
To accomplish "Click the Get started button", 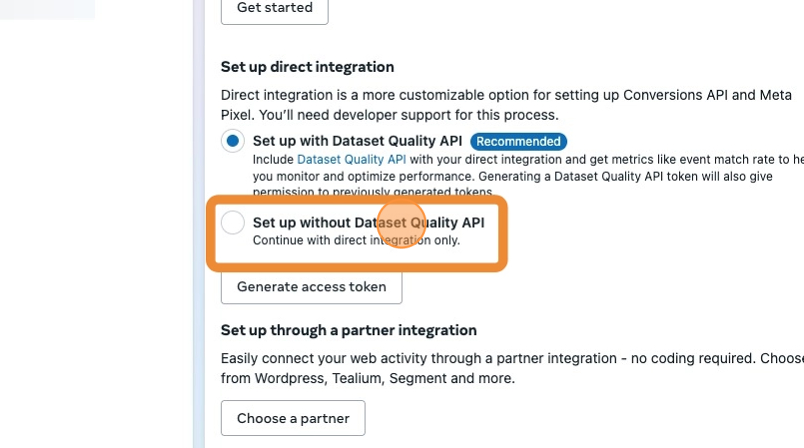I will (x=274, y=8).
